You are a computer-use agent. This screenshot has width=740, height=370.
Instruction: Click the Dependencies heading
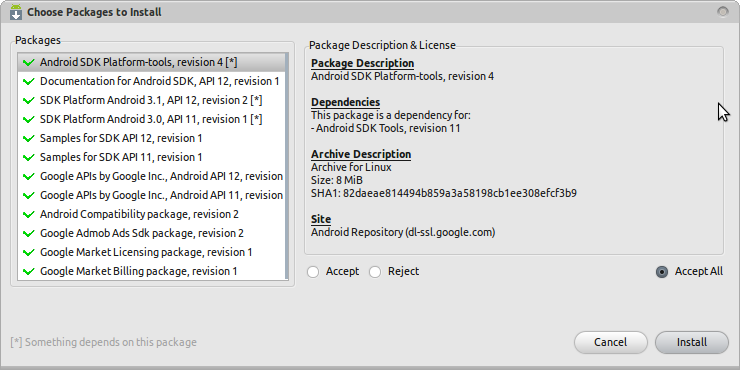pyautogui.click(x=345, y=102)
